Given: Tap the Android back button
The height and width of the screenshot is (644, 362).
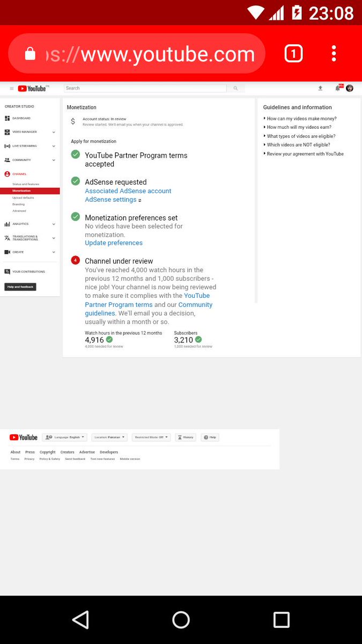Looking at the screenshot, I should tap(80, 620).
